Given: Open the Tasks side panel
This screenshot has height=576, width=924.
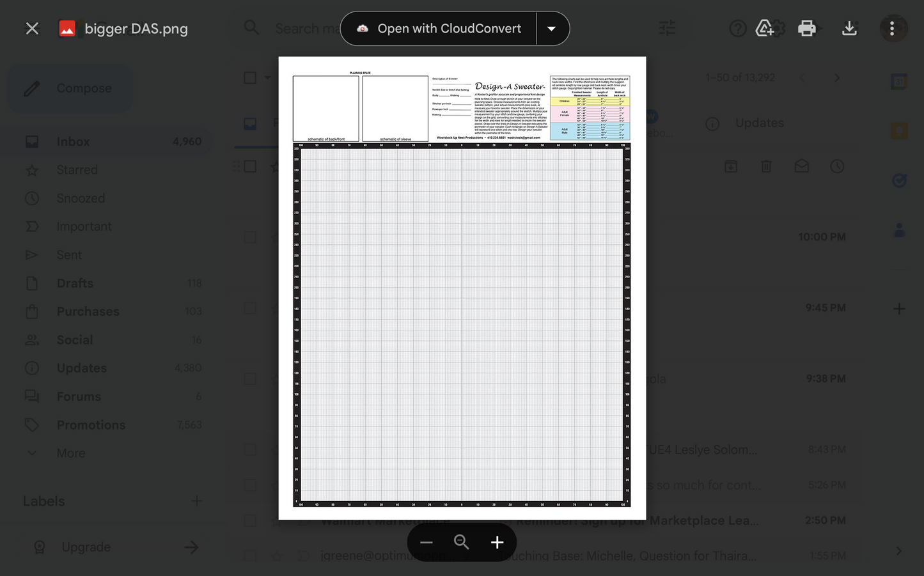Looking at the screenshot, I should [x=899, y=180].
